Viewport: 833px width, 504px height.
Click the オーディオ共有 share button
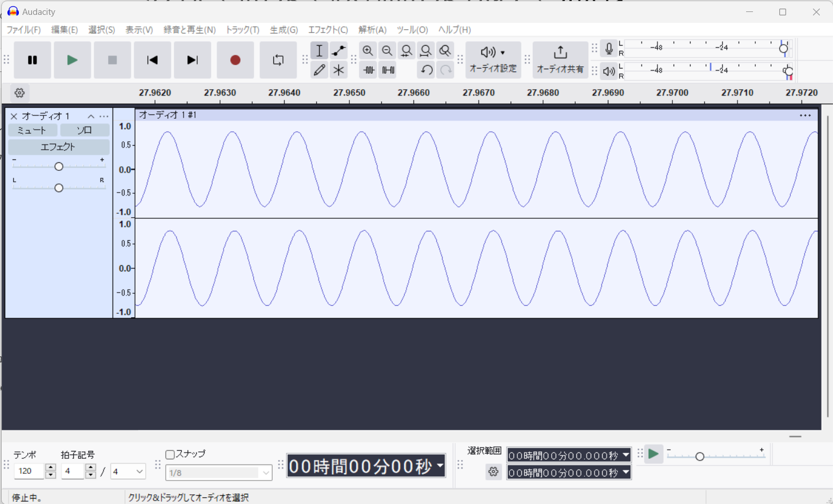[560, 60]
